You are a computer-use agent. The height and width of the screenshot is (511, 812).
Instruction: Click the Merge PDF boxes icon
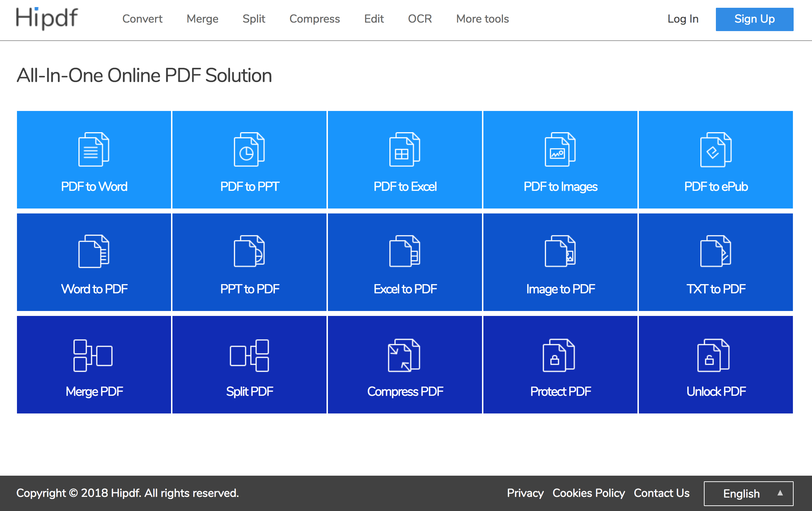(x=93, y=356)
